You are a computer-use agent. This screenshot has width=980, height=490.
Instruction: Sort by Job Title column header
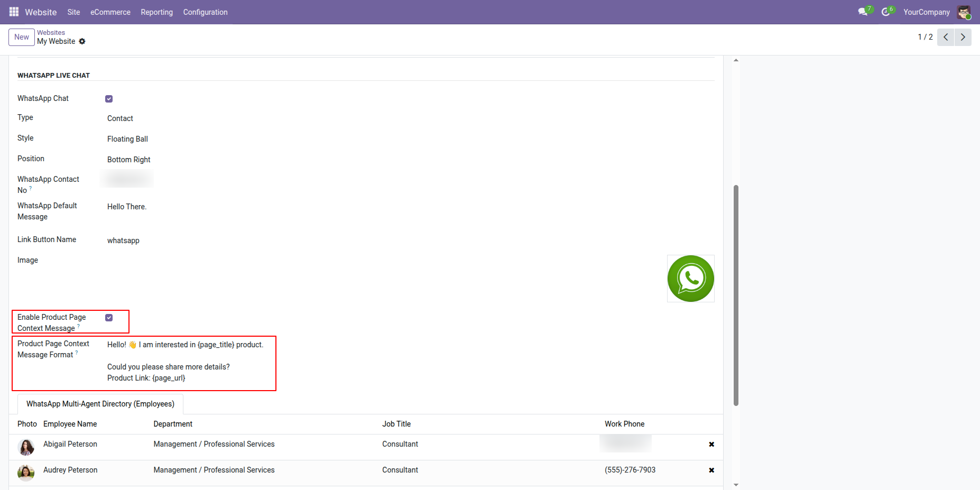(x=396, y=424)
